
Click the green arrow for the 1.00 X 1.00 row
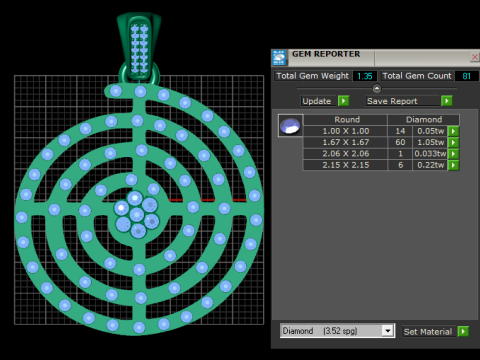(453, 131)
